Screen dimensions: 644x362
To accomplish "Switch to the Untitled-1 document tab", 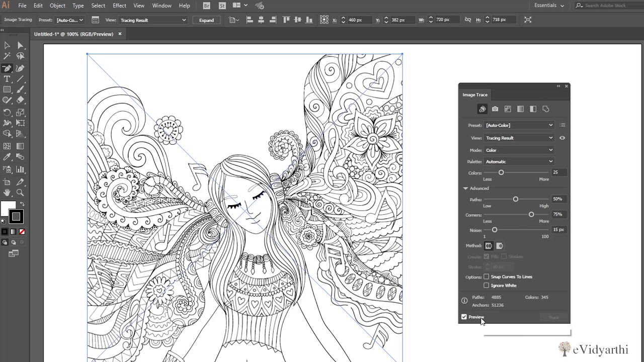I will (x=73, y=34).
